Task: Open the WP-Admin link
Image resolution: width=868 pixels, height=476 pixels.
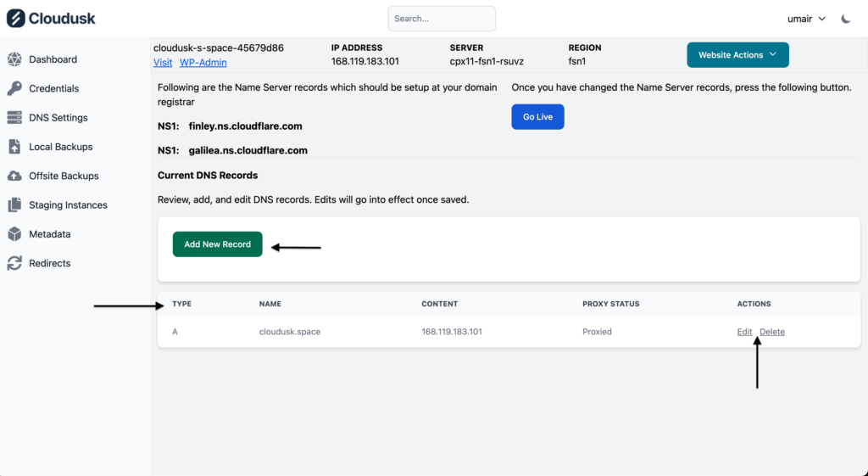Action: [203, 63]
